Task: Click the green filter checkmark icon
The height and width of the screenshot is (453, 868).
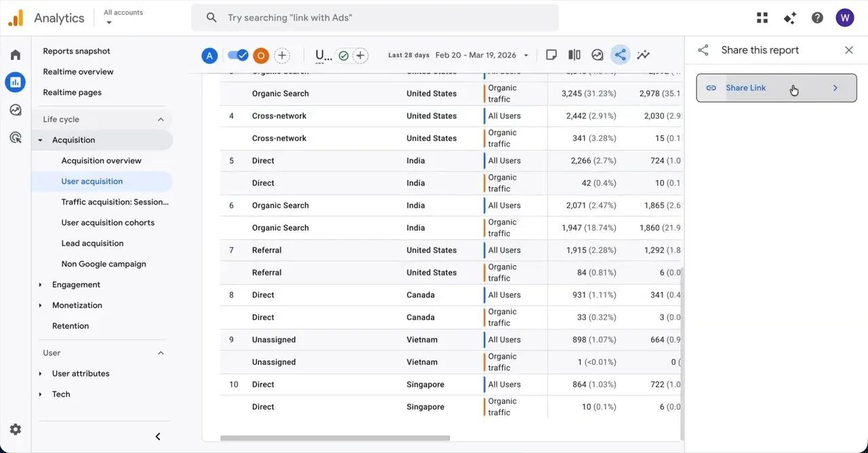Action: [344, 56]
